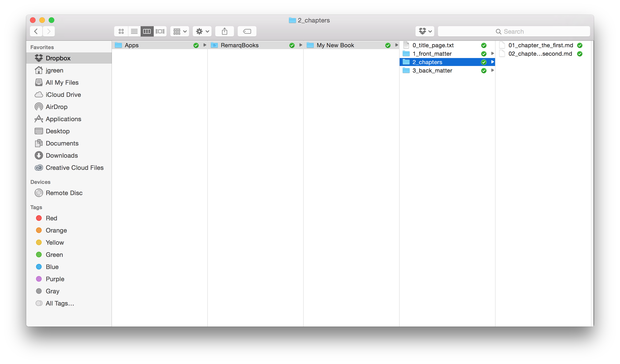The width and height of the screenshot is (620, 364).
Task: Expand arrow next to 2_chapters
Action: [492, 62]
